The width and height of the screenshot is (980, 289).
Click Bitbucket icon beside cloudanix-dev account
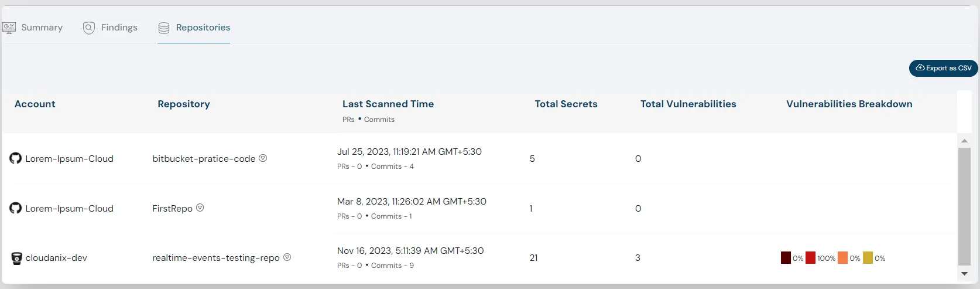click(x=16, y=258)
